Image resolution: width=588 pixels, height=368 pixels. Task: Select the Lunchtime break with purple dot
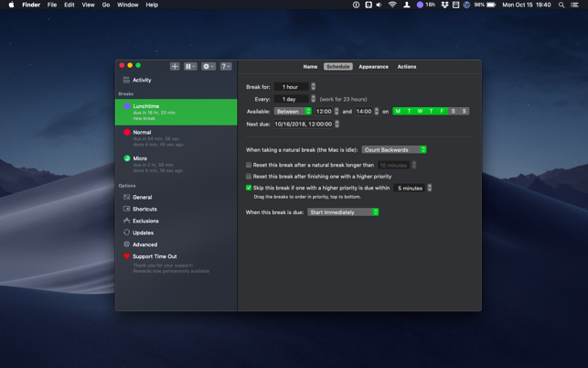[x=176, y=112]
